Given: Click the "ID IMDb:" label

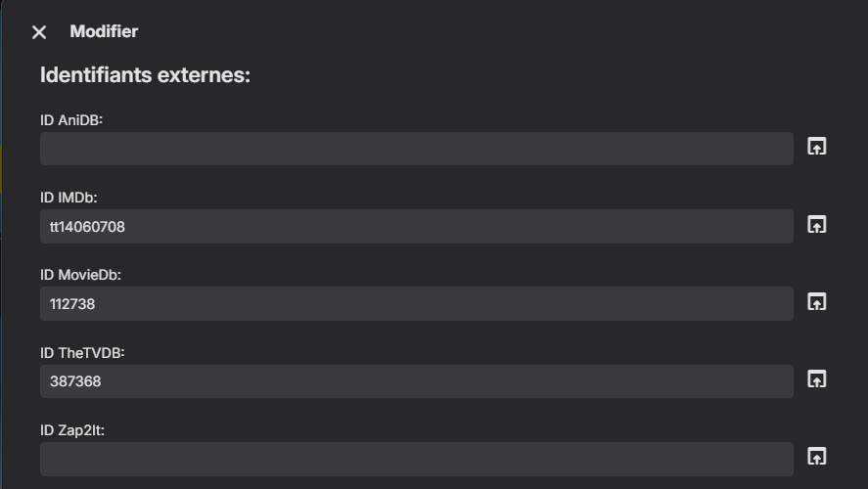Looking at the screenshot, I should pos(69,198).
